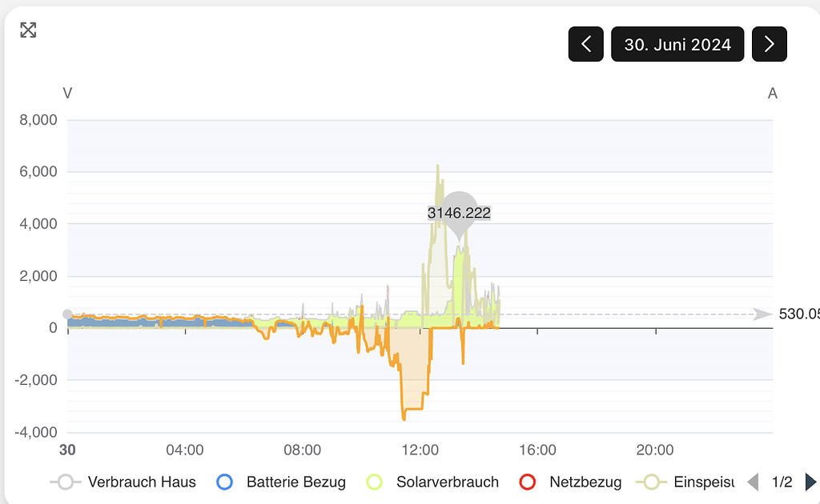
Task: Open the date picker via 30. Juni 2024
Action: pos(677,44)
